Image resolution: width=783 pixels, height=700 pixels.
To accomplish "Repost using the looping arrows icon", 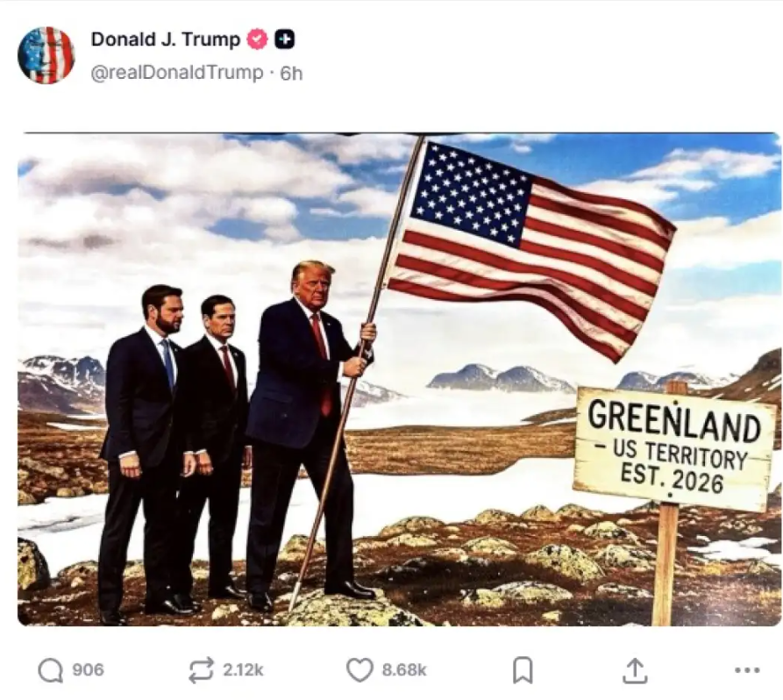I will point(201,670).
